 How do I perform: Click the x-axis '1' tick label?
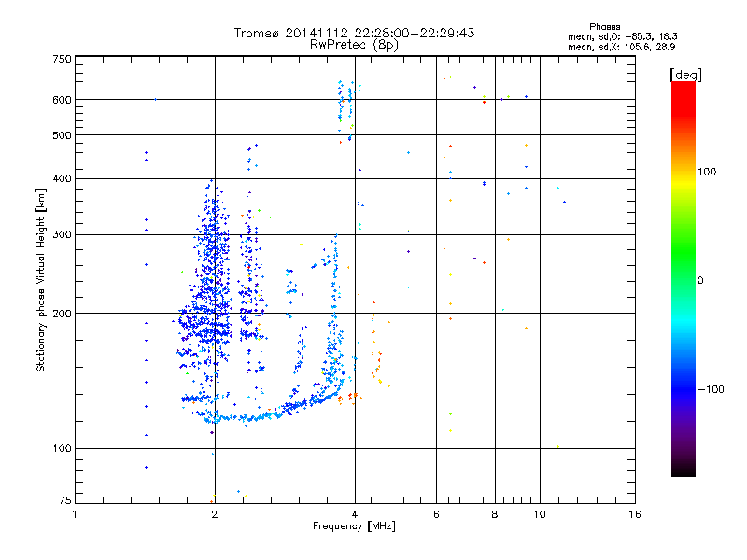click(x=75, y=514)
